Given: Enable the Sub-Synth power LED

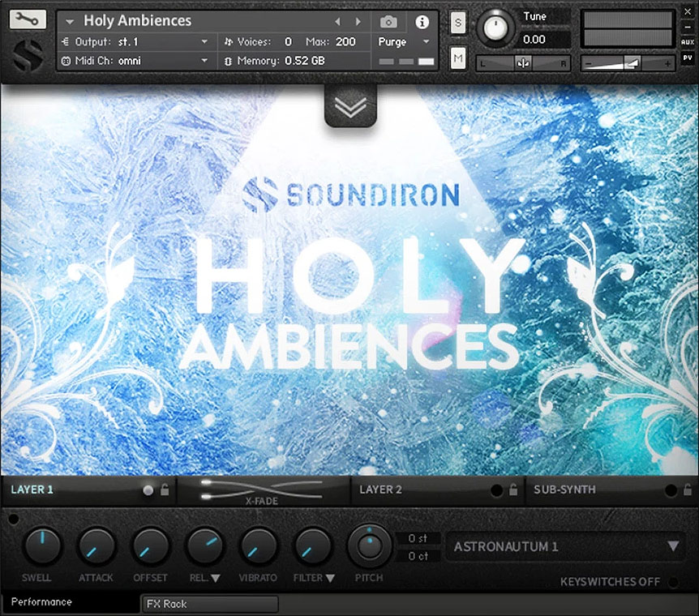Looking at the screenshot, I should [x=671, y=490].
